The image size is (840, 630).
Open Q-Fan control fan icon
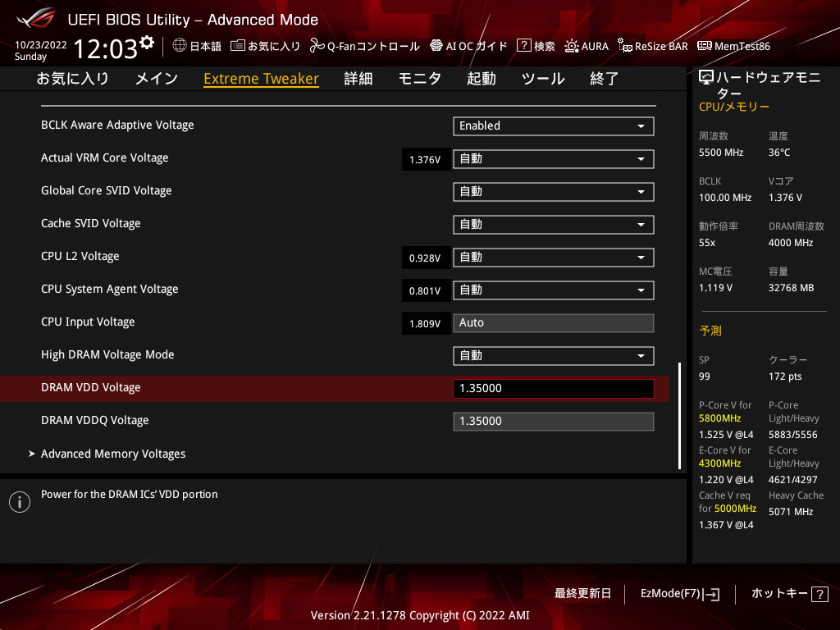(x=317, y=46)
